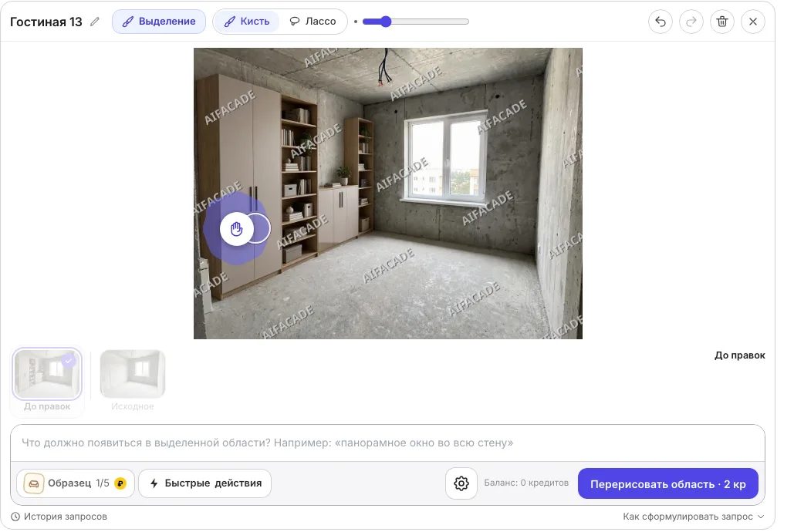Click the hand pan icon on image

(x=236, y=229)
